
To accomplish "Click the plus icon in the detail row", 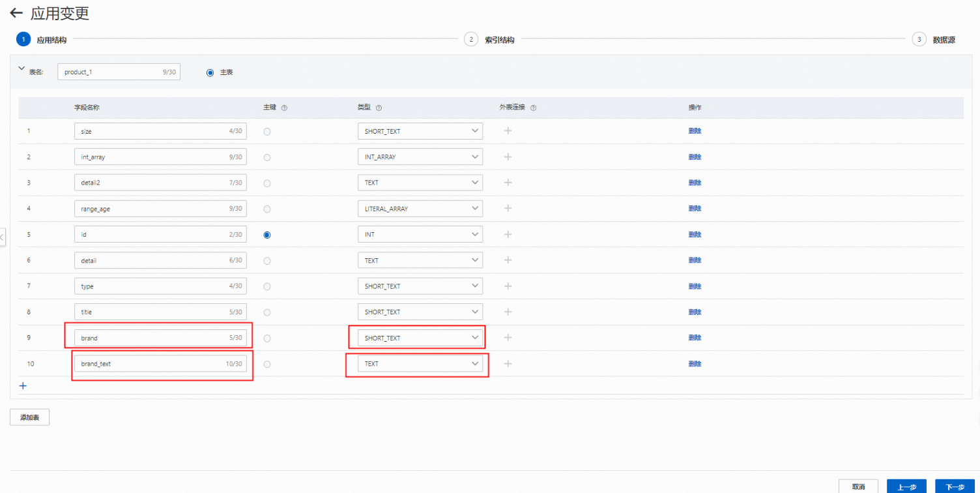I will [508, 260].
